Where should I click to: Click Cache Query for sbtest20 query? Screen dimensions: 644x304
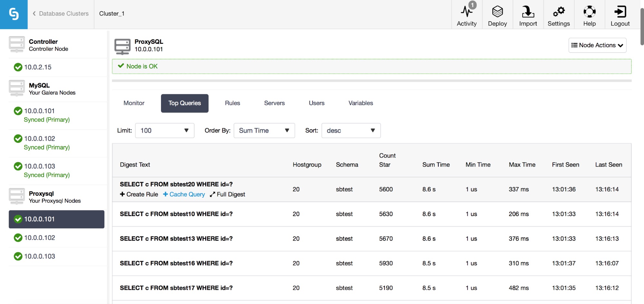(x=184, y=194)
